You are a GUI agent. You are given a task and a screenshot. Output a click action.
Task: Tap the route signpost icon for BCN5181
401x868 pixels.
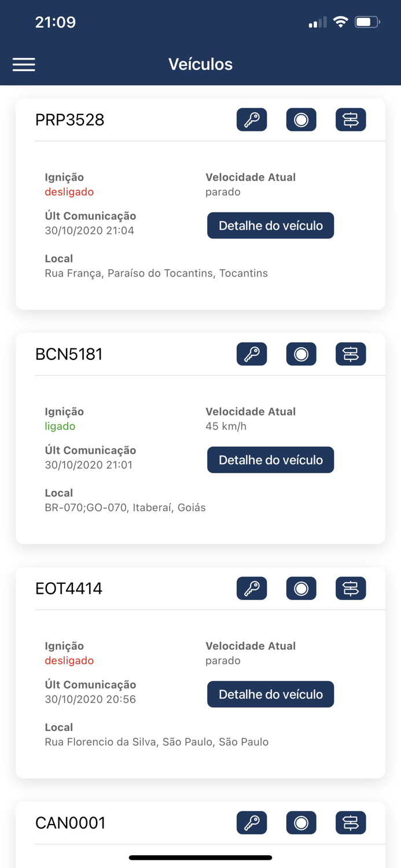pos(351,354)
